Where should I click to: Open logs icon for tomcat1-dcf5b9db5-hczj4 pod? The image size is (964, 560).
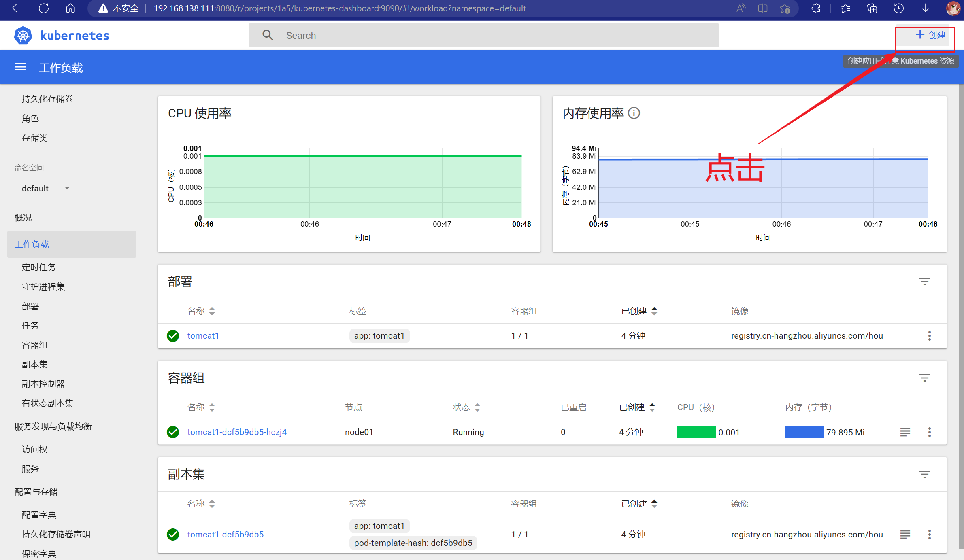(905, 432)
